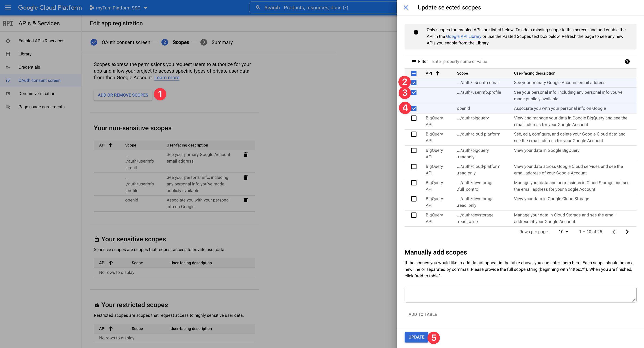
Task: Close the Update selected scopes panel
Action: tap(406, 7)
